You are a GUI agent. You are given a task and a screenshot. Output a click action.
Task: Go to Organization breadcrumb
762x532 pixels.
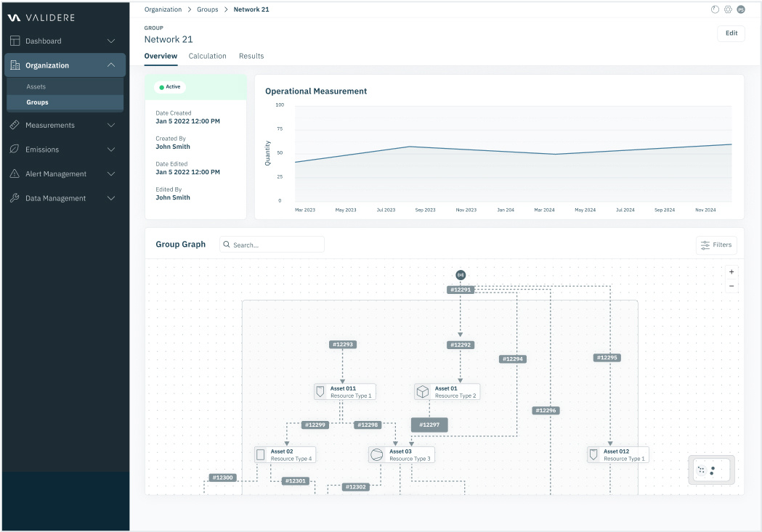click(163, 9)
